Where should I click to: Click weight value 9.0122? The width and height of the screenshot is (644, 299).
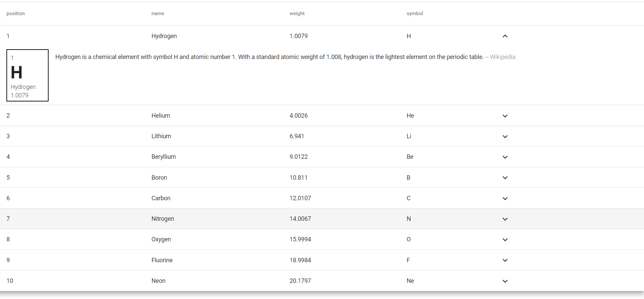click(x=299, y=157)
